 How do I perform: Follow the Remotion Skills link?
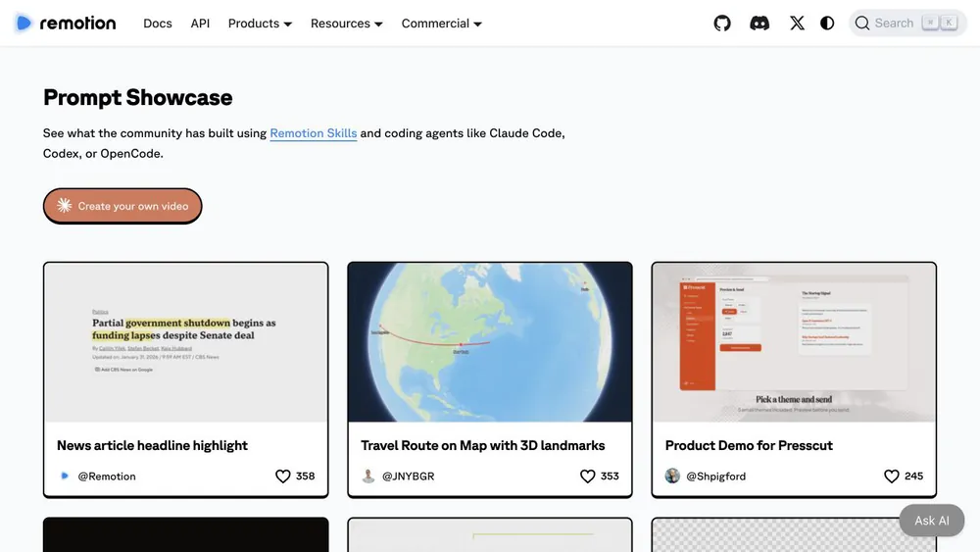314,133
